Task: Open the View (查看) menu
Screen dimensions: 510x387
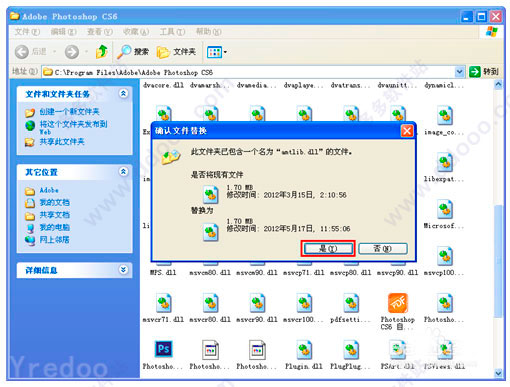Action: [x=100, y=32]
